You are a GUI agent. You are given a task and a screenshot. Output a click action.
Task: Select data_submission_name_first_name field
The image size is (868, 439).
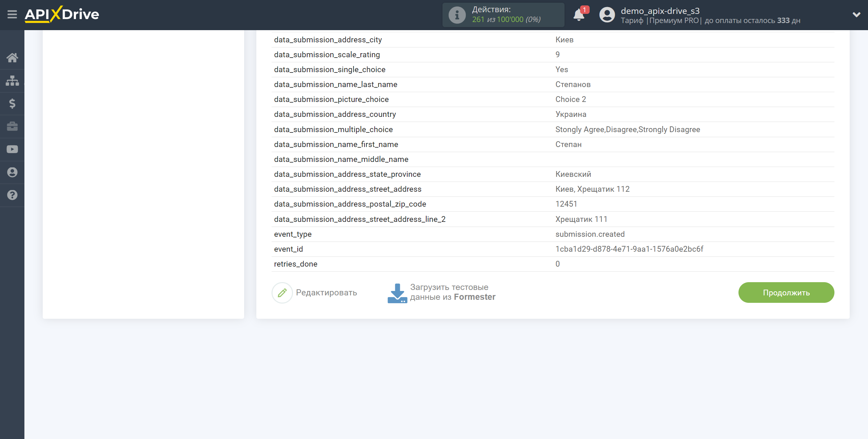click(x=336, y=145)
